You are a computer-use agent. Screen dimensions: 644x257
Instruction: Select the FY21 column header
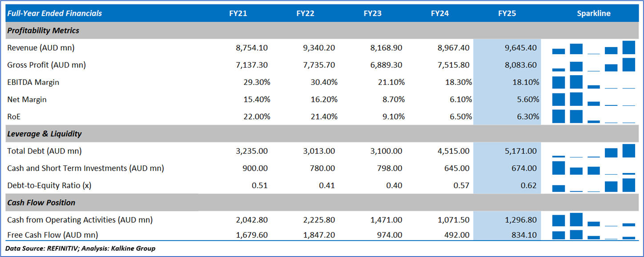(x=238, y=13)
